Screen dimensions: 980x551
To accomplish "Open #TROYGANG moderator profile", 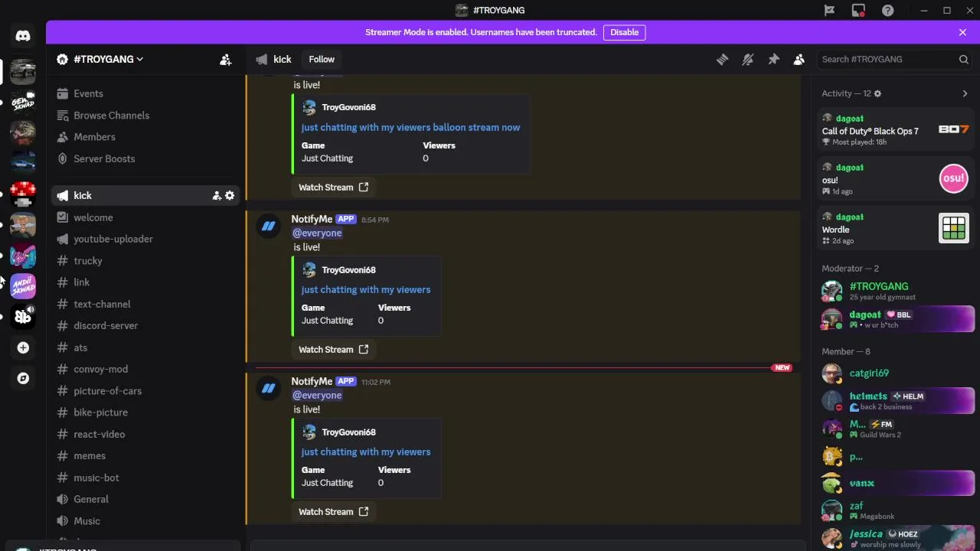I will pos(896,291).
